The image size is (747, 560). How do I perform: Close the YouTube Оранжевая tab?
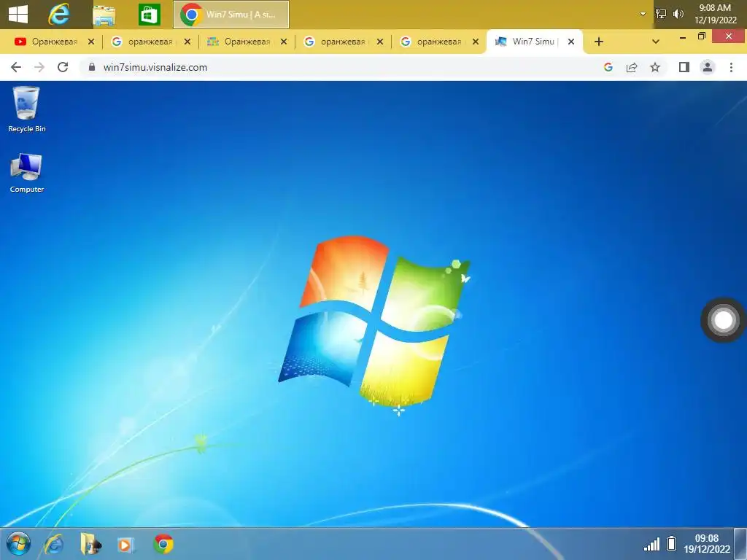[x=91, y=42]
